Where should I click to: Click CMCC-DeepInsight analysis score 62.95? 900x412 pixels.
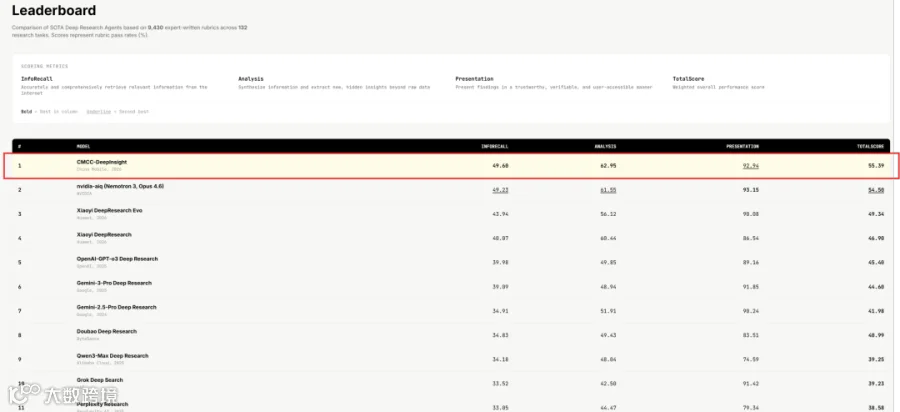[x=608, y=166]
